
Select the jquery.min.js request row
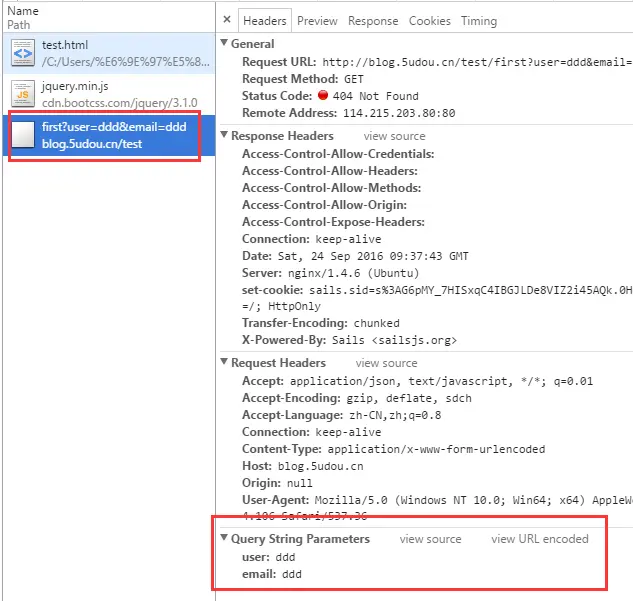(109, 94)
